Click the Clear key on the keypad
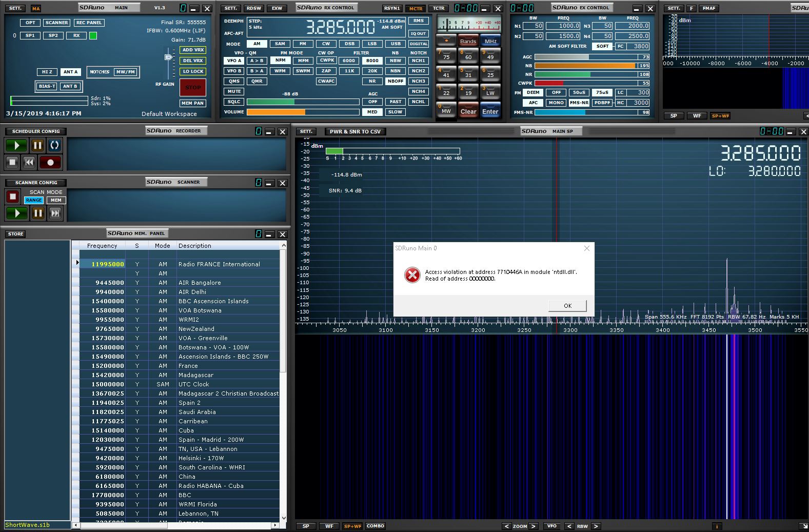Screen dimensions: 809x532 [468, 110]
